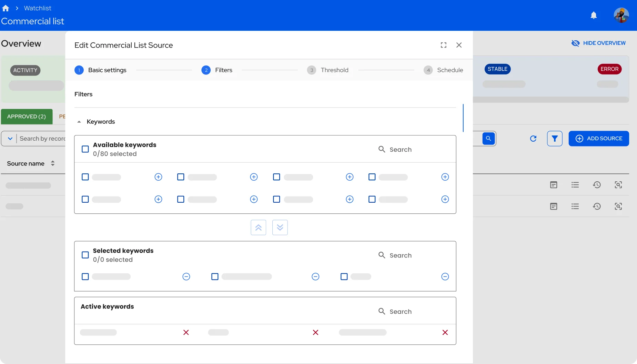
Task: Collapse the Keywords section
Action: point(79,122)
